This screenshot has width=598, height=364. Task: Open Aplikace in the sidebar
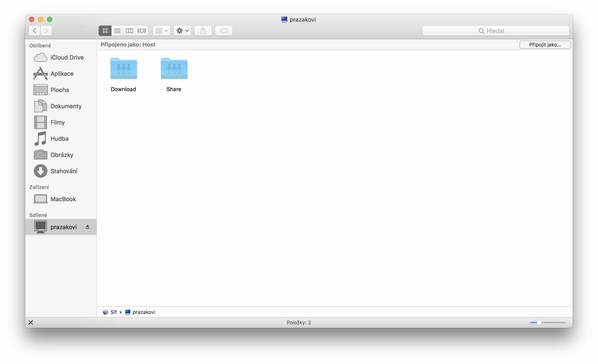point(62,74)
